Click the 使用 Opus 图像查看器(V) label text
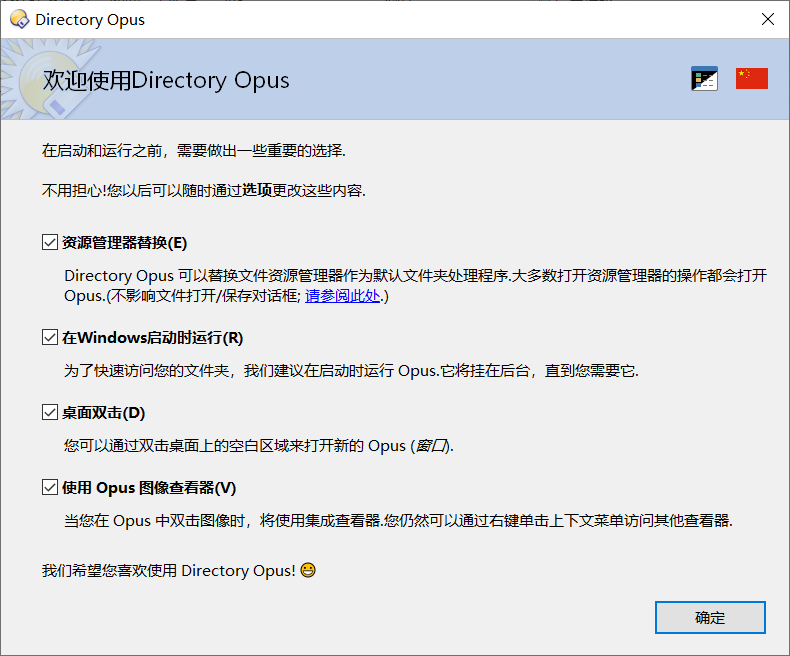This screenshot has height=656, width=790. (149, 488)
